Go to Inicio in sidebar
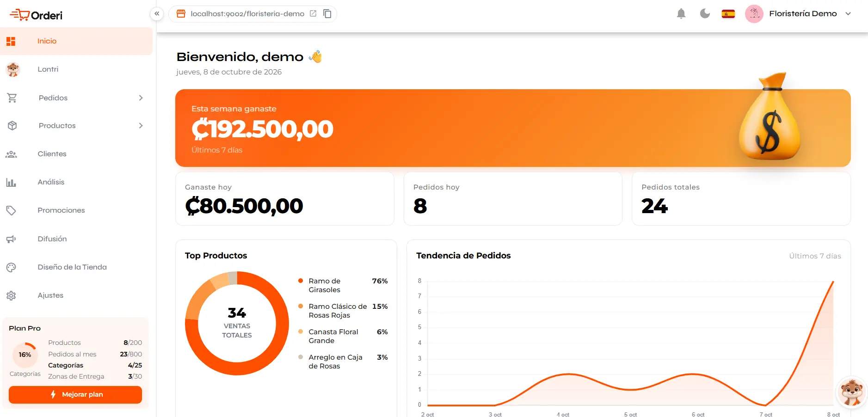Viewport: 868px width, 417px height. click(x=76, y=41)
